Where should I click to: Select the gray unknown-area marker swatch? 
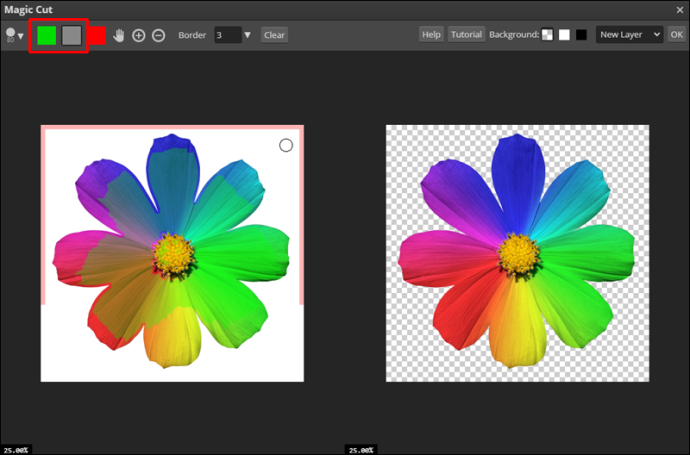click(x=71, y=35)
